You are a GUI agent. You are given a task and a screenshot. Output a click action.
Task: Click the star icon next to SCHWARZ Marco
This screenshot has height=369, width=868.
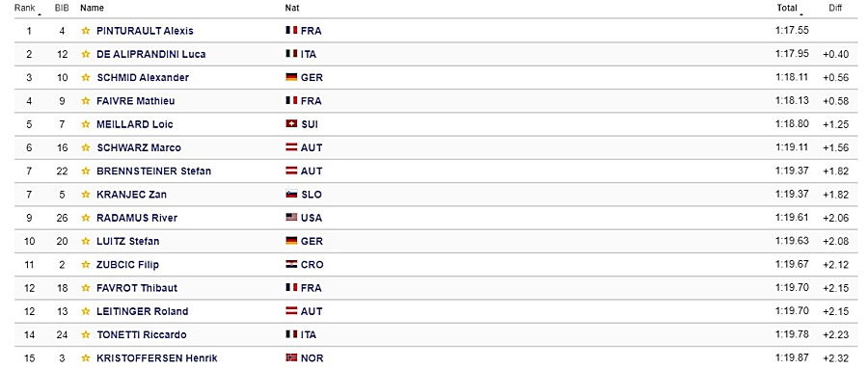85,147
